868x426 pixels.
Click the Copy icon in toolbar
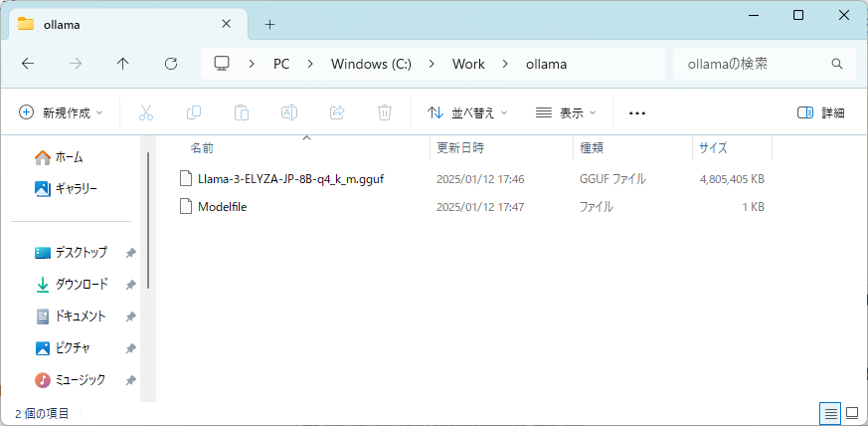(194, 112)
